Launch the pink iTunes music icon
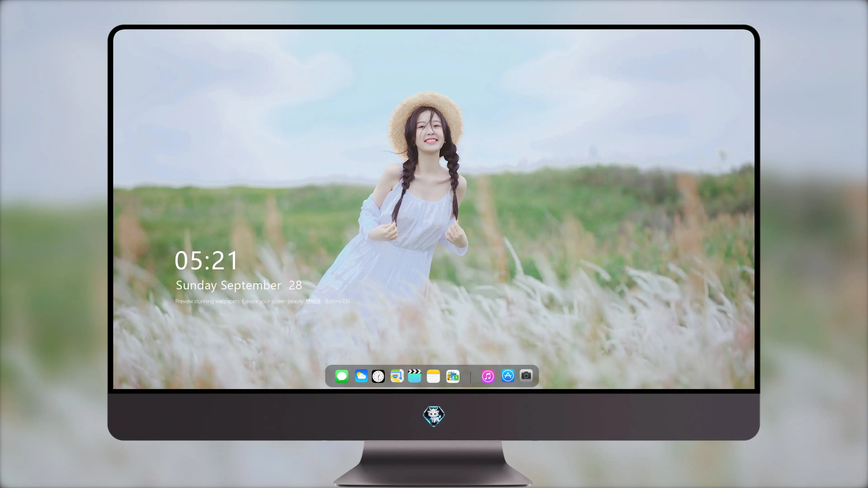The height and width of the screenshot is (488, 868). click(488, 376)
